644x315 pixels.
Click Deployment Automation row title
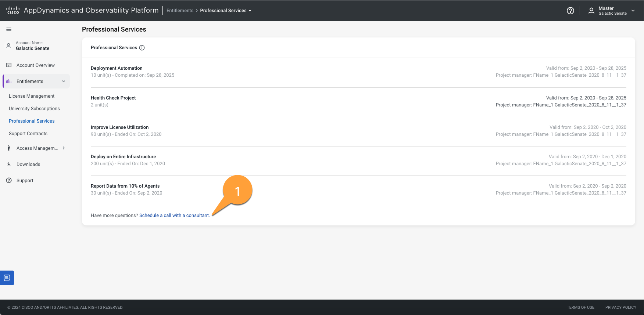tap(117, 68)
